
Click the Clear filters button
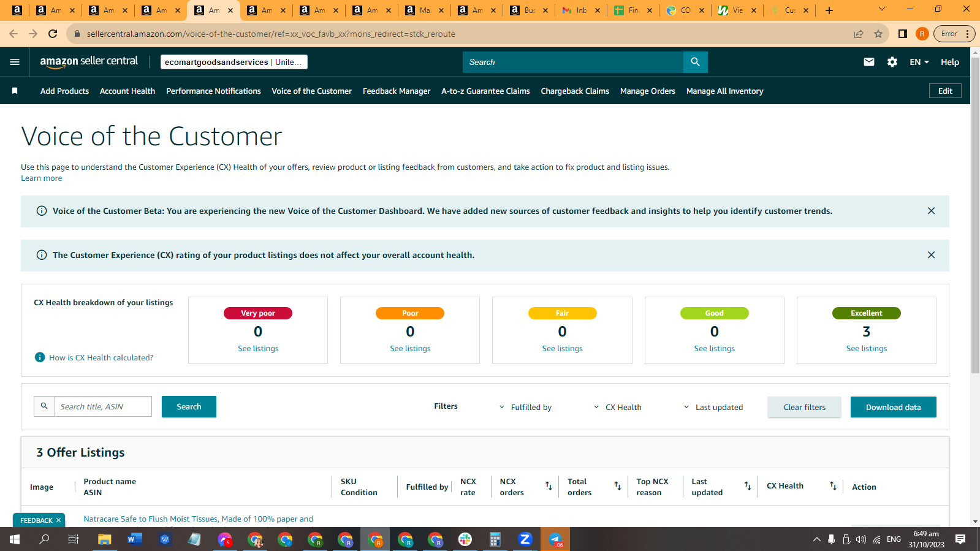(x=804, y=407)
